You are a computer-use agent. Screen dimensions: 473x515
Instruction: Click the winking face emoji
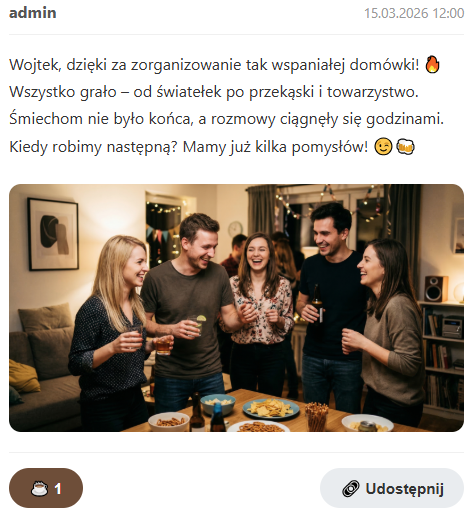coord(383,147)
